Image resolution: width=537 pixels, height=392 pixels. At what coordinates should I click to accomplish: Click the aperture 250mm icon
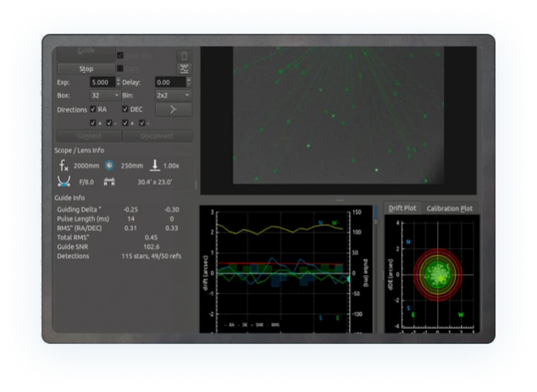(x=109, y=165)
